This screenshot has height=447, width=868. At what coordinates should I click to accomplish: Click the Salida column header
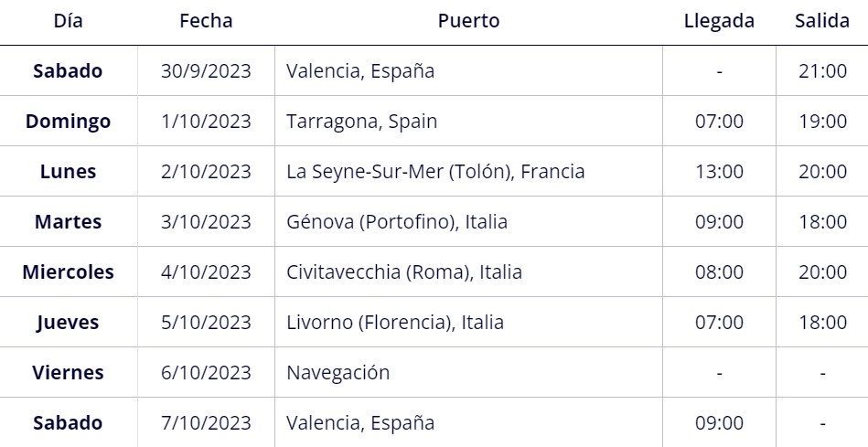point(822,21)
